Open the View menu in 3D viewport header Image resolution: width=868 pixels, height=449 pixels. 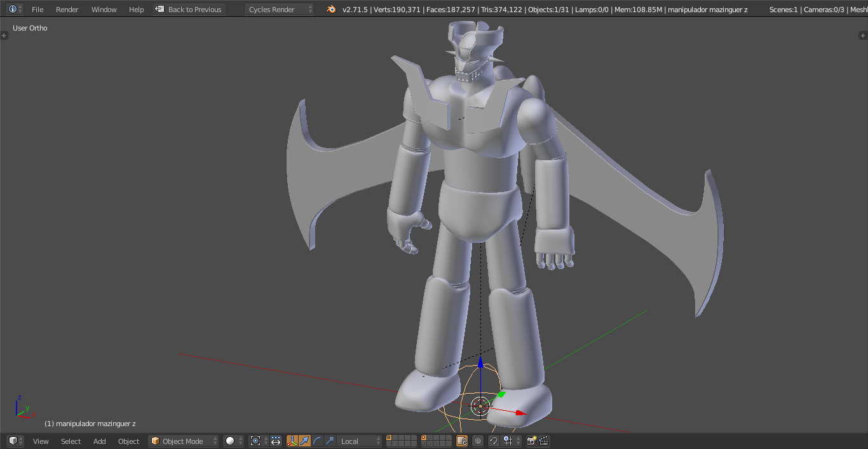pyautogui.click(x=41, y=441)
